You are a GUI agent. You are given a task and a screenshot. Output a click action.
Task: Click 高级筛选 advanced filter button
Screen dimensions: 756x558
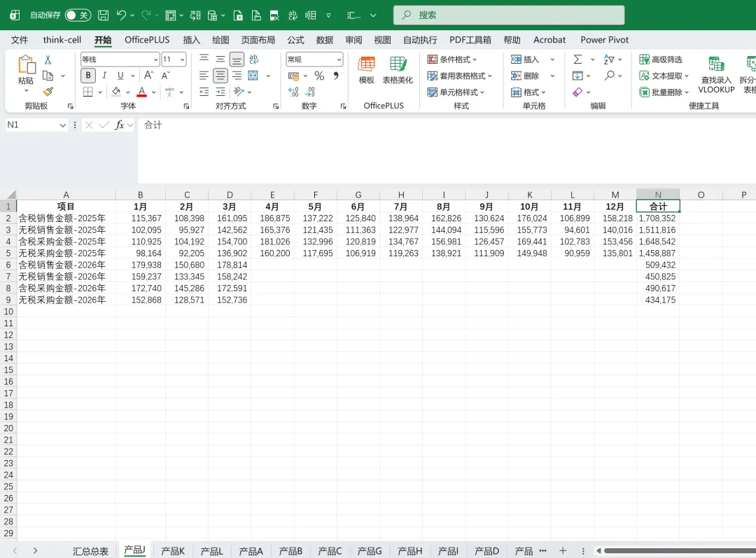(x=661, y=60)
